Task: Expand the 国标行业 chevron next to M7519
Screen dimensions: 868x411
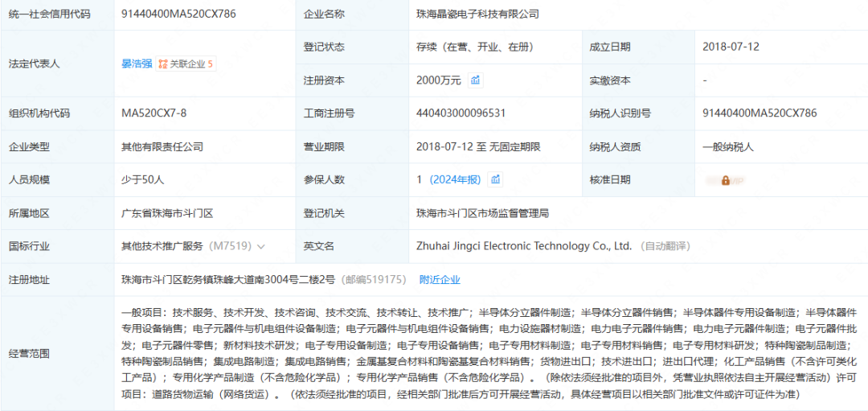Action: pos(261,246)
